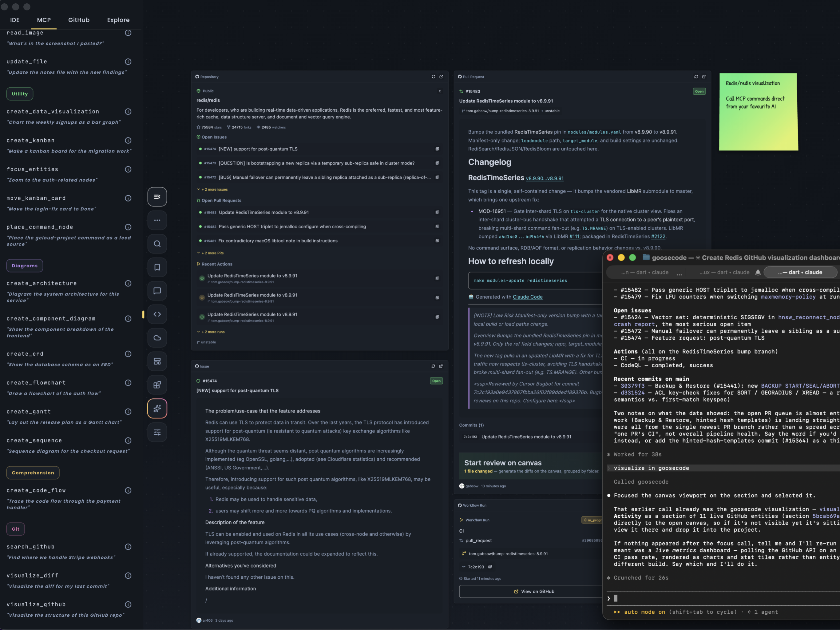Refresh the Repository panel
Viewport: 840px width, 630px height.
click(433, 77)
